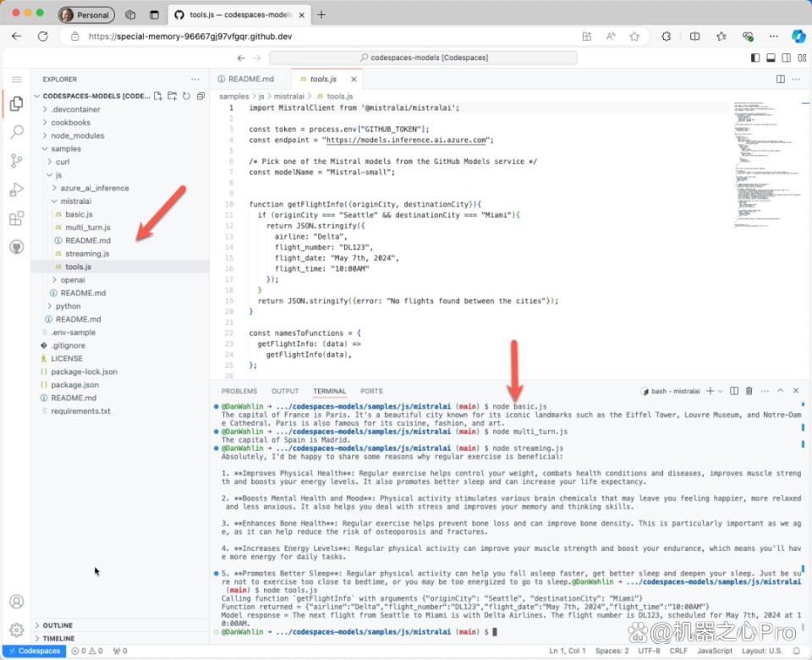Click the Codespaces status bar button
Image resolution: width=812 pixels, height=660 pixels.
pyautogui.click(x=34, y=651)
